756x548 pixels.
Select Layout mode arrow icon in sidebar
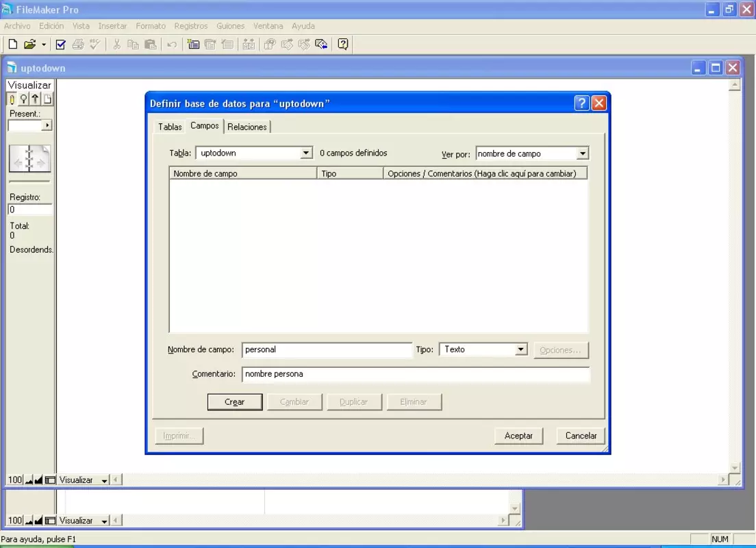35,99
